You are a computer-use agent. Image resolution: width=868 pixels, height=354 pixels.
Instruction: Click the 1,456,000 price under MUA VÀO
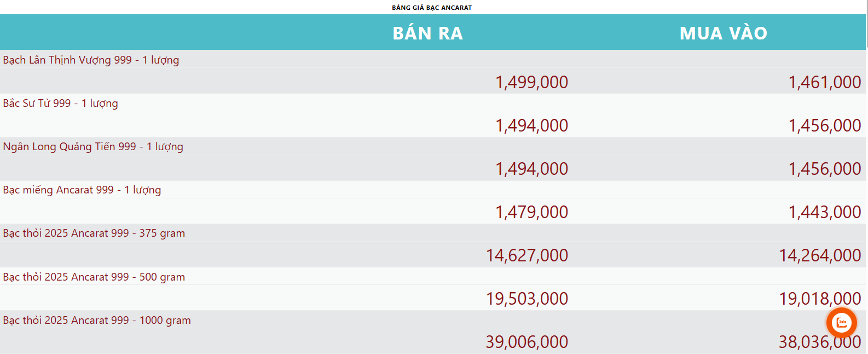[824, 125]
